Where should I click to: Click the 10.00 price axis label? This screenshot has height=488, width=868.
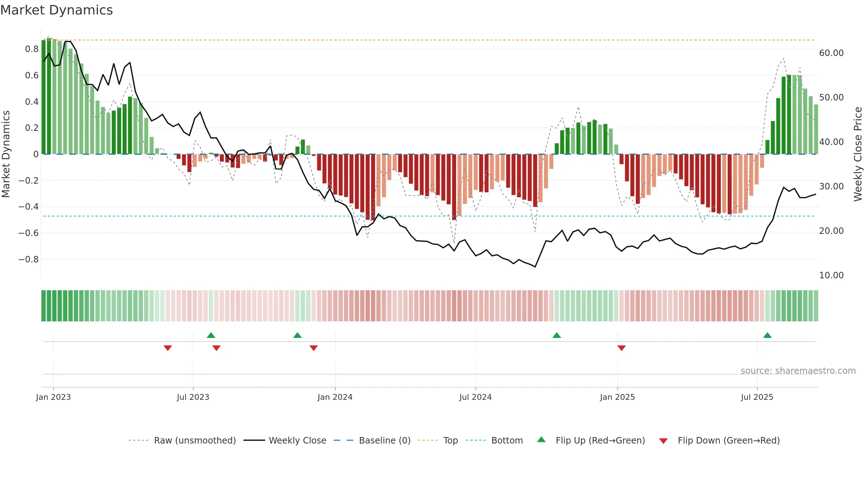point(831,275)
